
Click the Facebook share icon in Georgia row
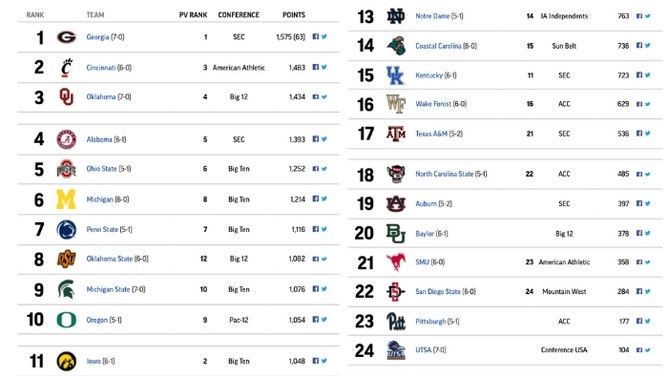click(316, 37)
